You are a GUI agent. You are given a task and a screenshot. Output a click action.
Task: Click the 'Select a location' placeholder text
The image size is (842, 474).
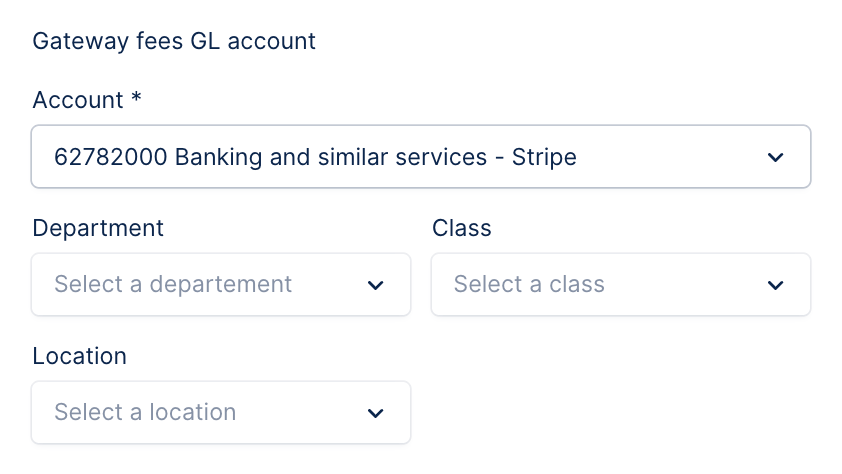[x=145, y=412]
